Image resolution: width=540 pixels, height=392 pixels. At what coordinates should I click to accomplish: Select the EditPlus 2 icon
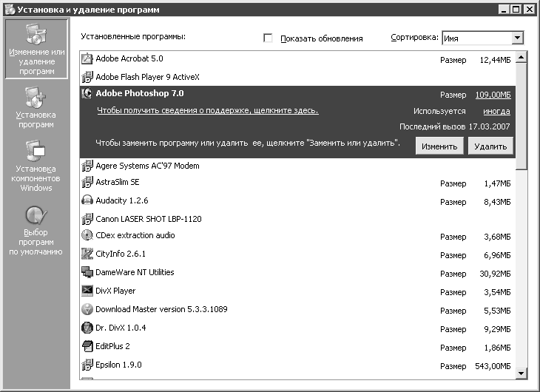pos(87,346)
